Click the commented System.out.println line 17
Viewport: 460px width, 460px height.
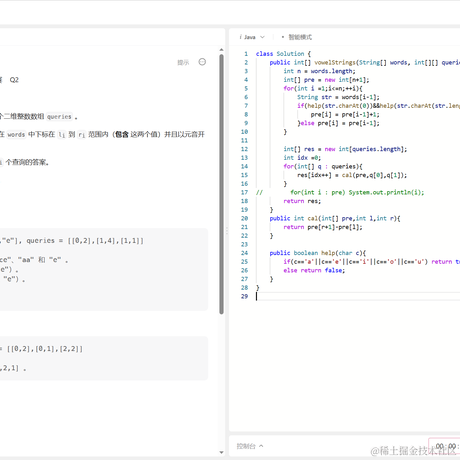(x=340, y=192)
